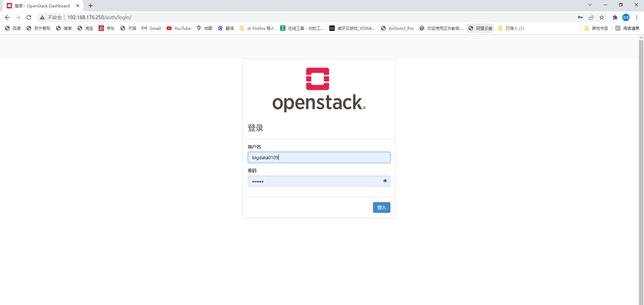The image size is (644, 305).
Task: Click the 登录 heading text
Action: 256,128
